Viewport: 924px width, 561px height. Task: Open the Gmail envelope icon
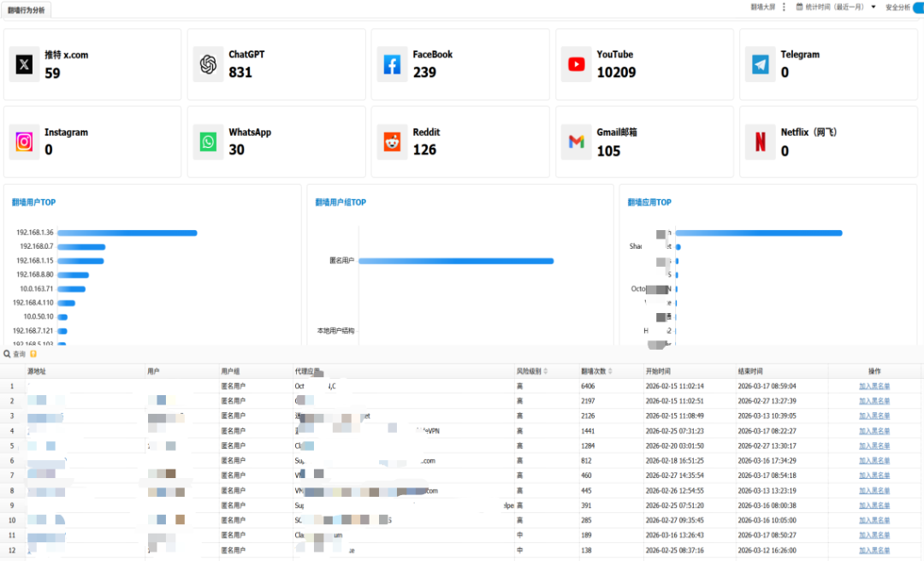click(x=577, y=142)
